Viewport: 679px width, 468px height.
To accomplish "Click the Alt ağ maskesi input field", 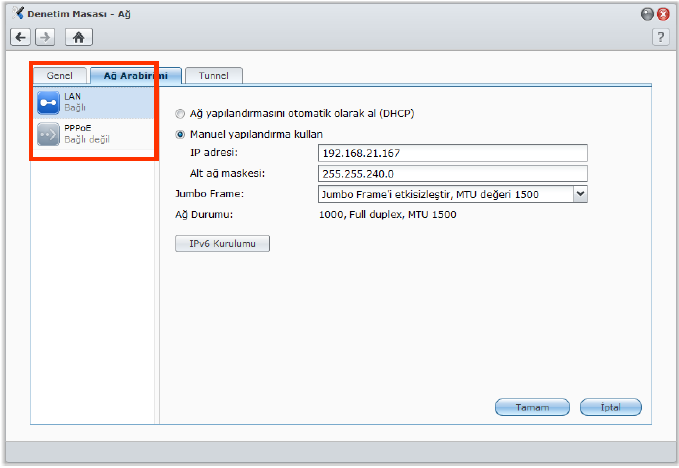I will [451, 173].
